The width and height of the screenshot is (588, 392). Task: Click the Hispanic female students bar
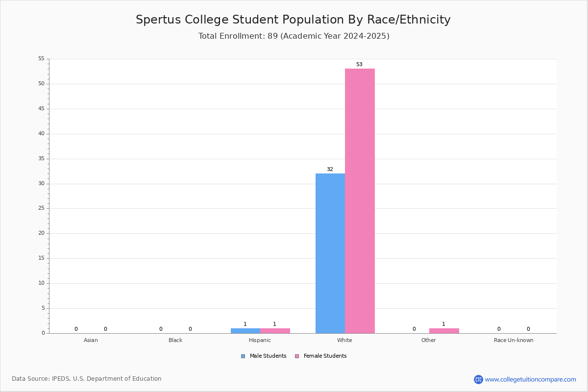point(275,331)
